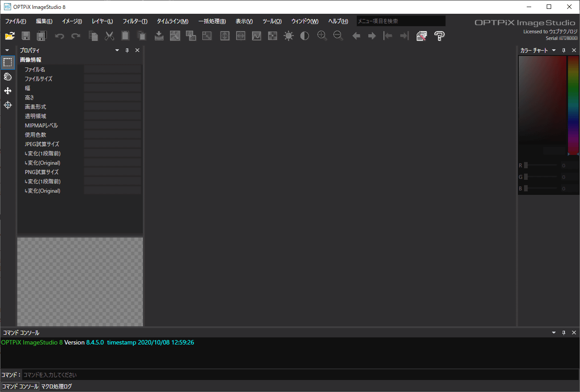The width and height of the screenshot is (580, 392).
Task: Click the right arrow next icon
Action: coord(372,36)
